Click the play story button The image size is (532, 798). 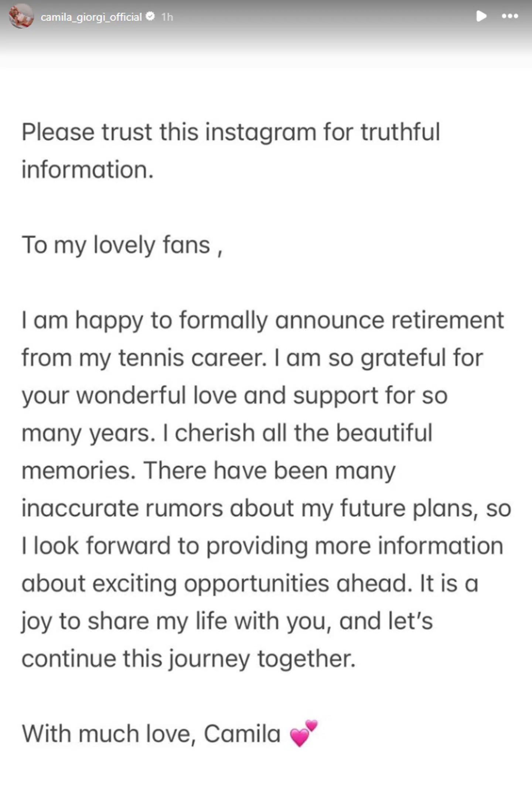[481, 16]
